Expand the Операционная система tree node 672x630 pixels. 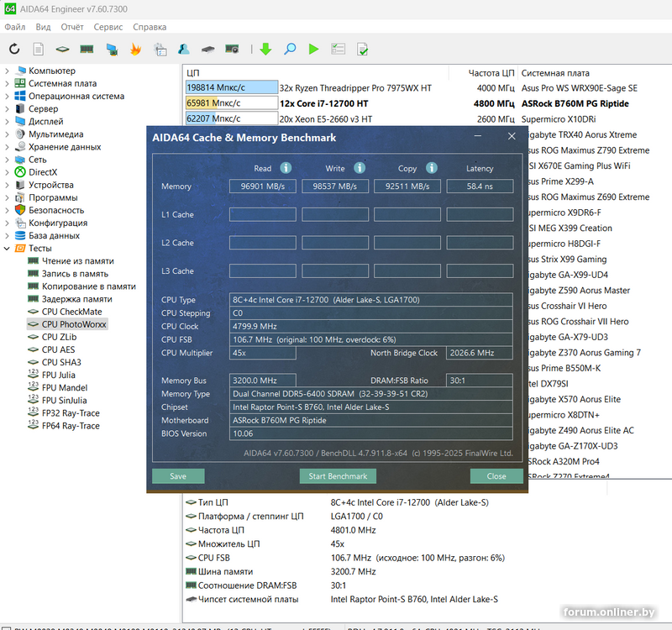coord(7,96)
